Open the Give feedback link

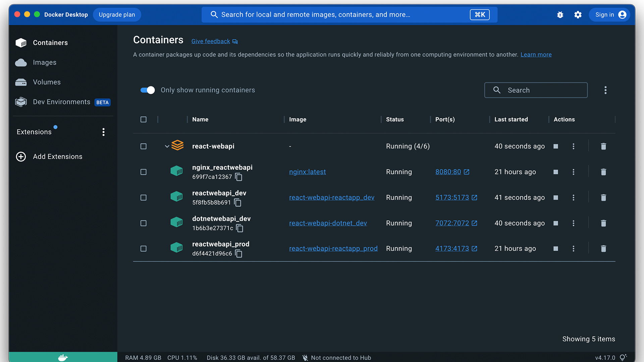tap(211, 41)
